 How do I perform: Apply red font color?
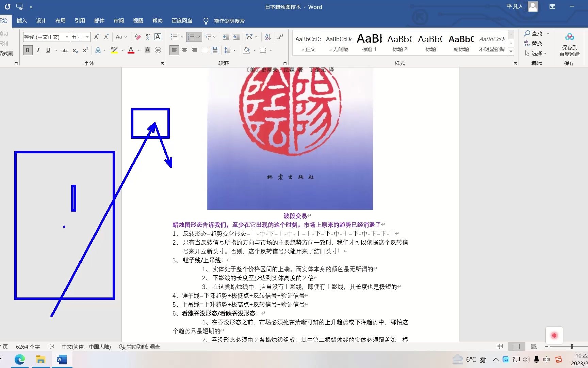point(131,50)
